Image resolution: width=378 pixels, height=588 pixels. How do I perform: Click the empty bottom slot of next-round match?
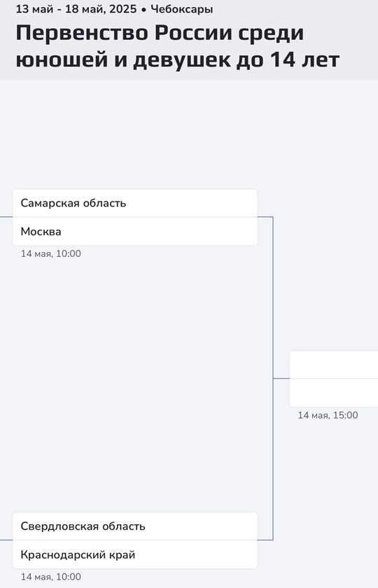coord(334,393)
